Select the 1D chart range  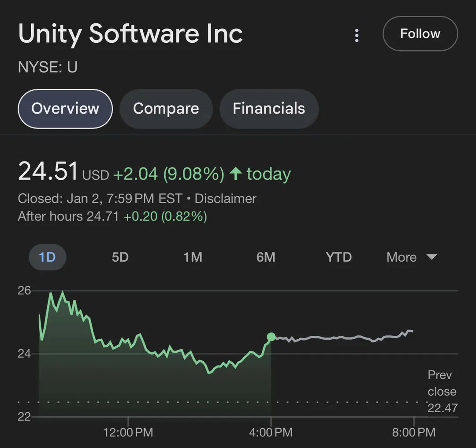point(47,257)
